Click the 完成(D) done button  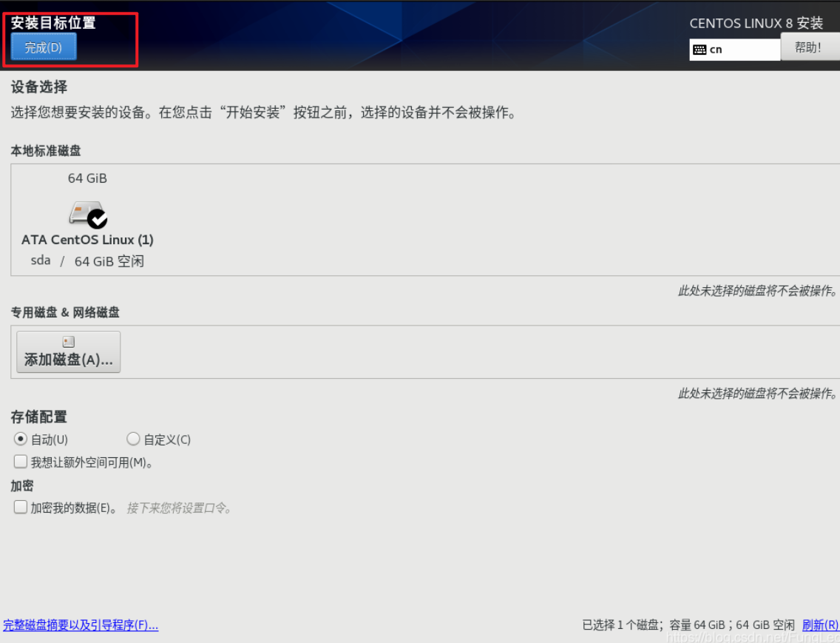(x=44, y=47)
